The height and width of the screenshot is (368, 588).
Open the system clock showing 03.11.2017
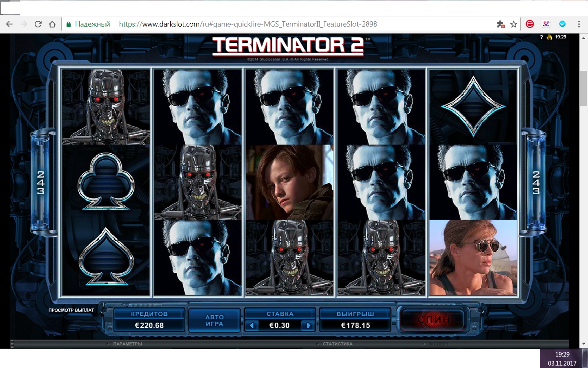coord(562,359)
